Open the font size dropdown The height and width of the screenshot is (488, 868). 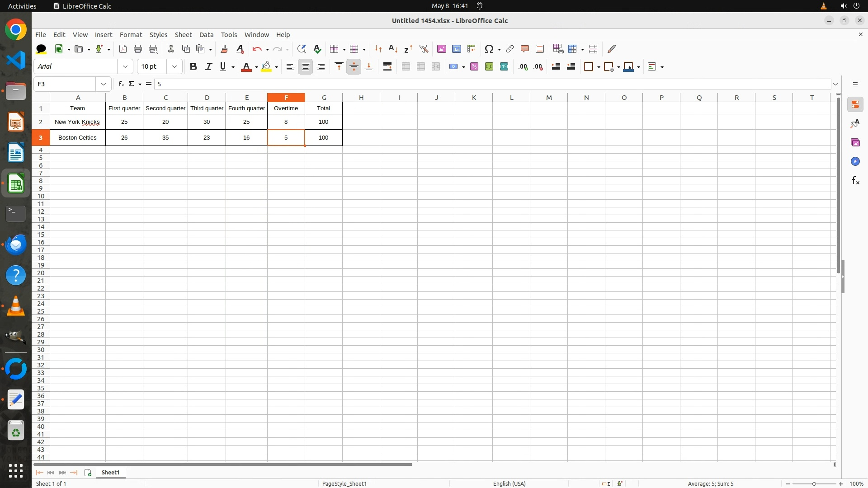tap(175, 67)
